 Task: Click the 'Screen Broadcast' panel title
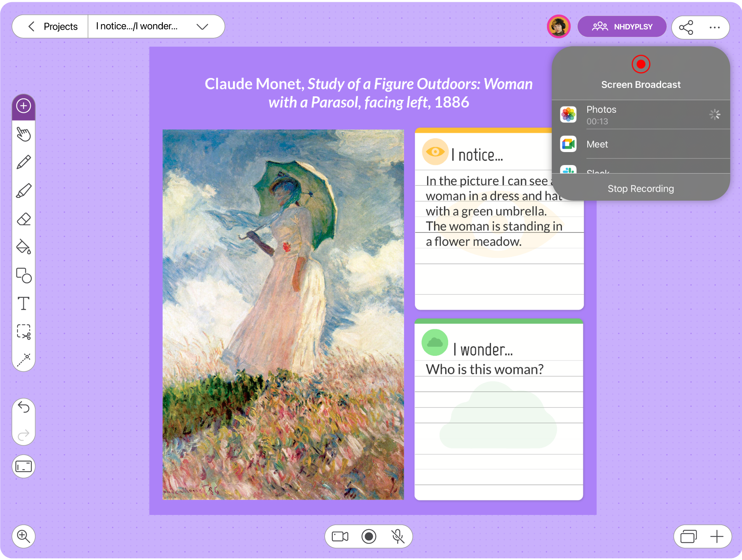(641, 85)
